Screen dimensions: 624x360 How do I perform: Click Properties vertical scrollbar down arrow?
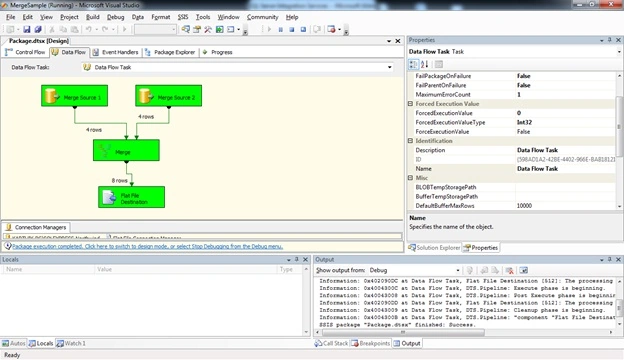(619, 206)
